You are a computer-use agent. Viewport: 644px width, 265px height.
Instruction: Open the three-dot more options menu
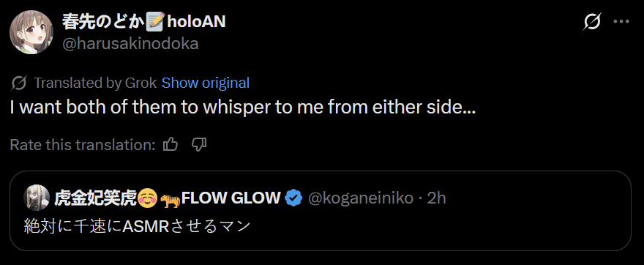(621, 22)
